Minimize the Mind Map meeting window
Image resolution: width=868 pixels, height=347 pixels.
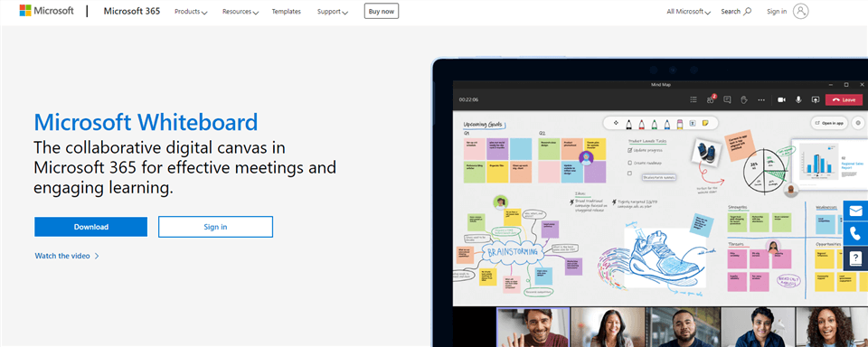point(831,85)
